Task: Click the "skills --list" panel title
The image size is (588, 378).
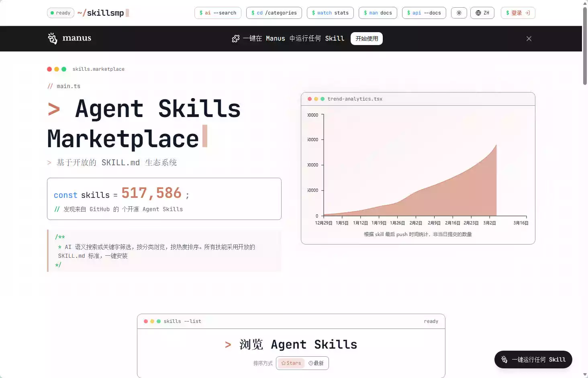Action: (x=182, y=321)
